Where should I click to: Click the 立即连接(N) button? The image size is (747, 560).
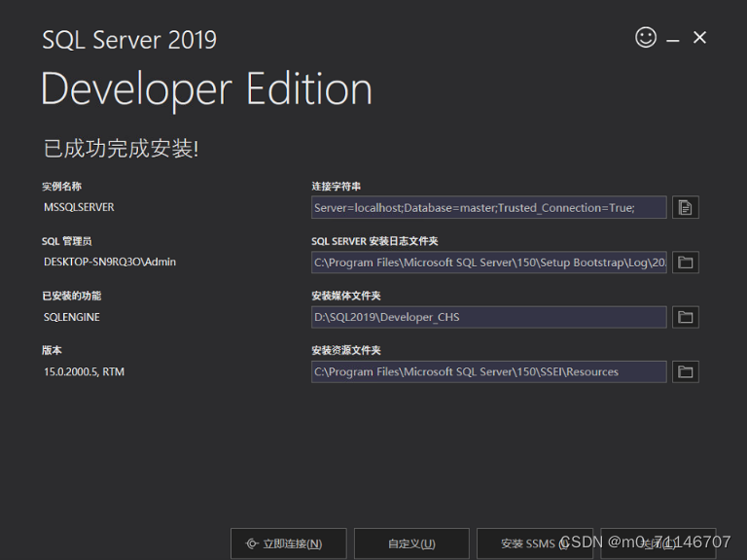pyautogui.click(x=289, y=543)
